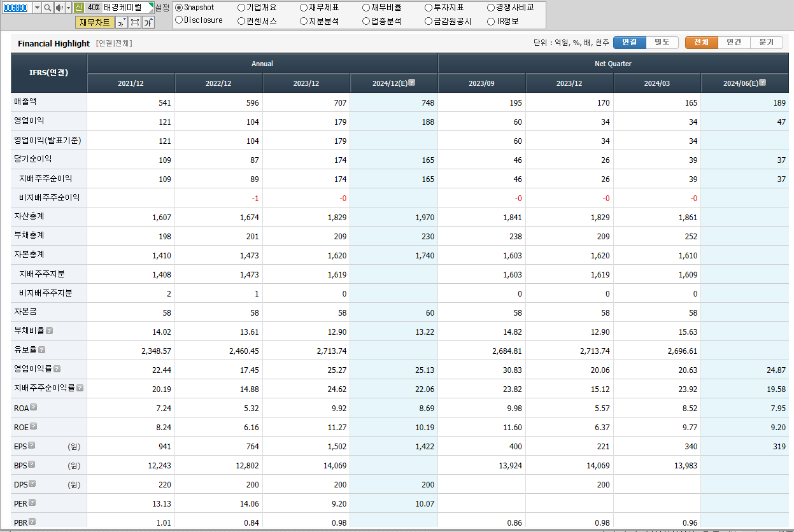The width and height of the screenshot is (794, 532).
Task: Click the Net Quarter column group header
Action: (x=613, y=64)
